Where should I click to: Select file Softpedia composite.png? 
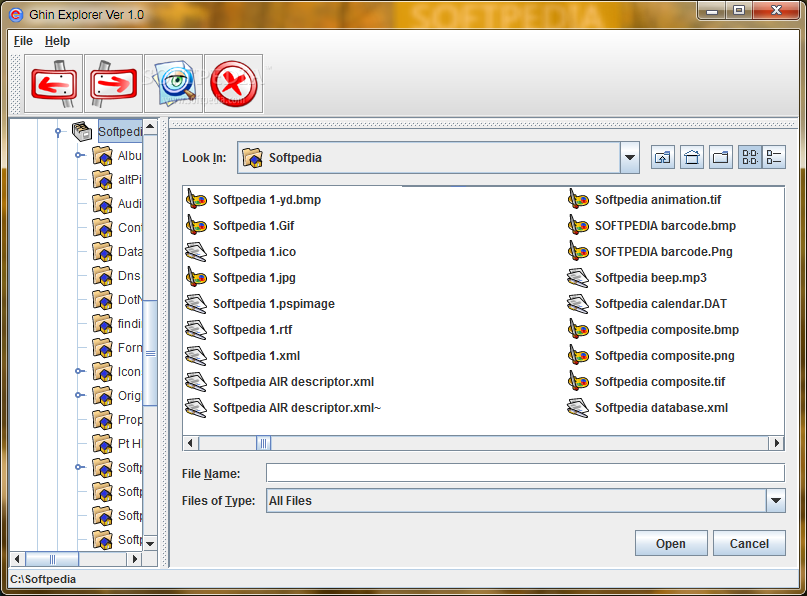point(651,356)
